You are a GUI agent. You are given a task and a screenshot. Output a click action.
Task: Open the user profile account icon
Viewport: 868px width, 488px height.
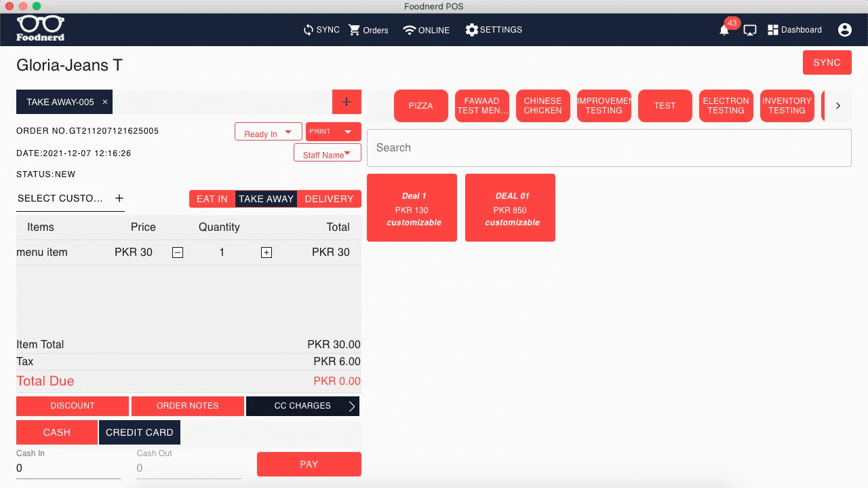(x=844, y=30)
